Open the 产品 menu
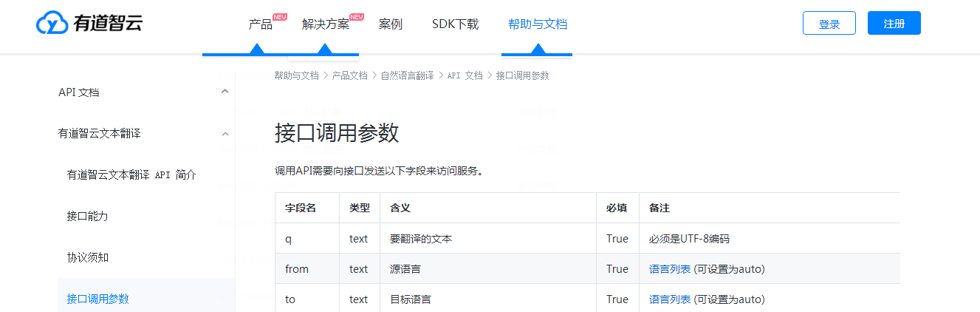 click(x=261, y=24)
